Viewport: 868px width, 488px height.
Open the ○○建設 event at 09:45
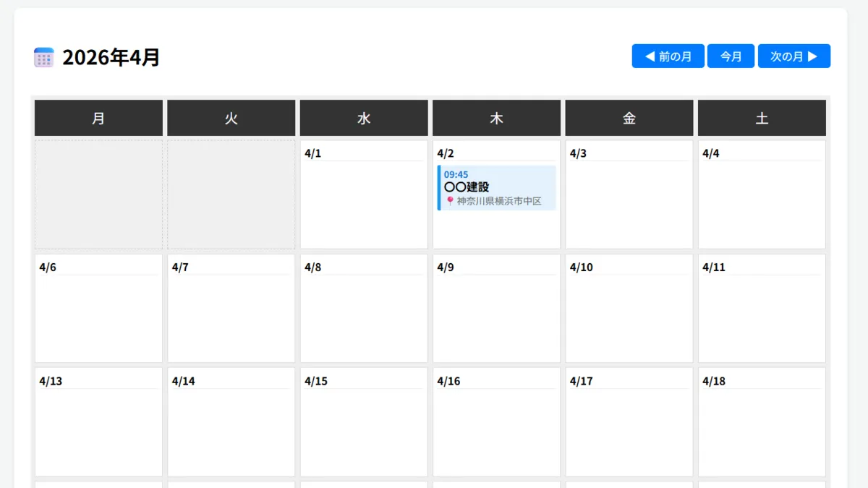pos(497,188)
